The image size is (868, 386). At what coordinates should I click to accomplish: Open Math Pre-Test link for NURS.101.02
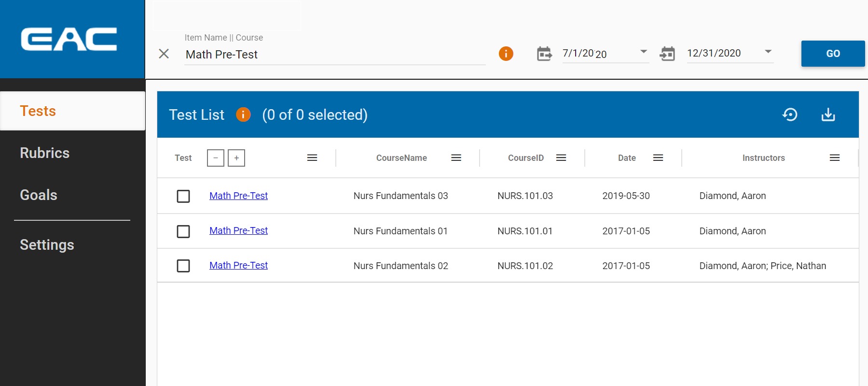pos(238,265)
